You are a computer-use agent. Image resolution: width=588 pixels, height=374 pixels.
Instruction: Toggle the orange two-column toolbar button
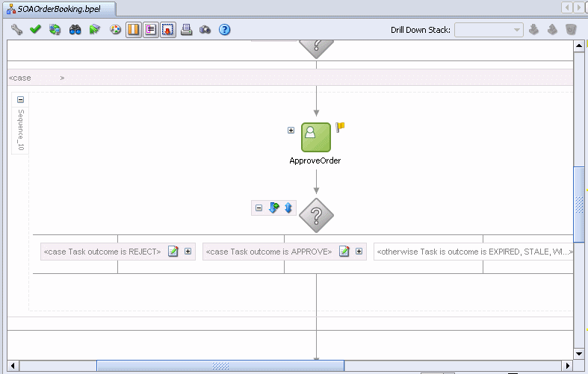(x=133, y=30)
